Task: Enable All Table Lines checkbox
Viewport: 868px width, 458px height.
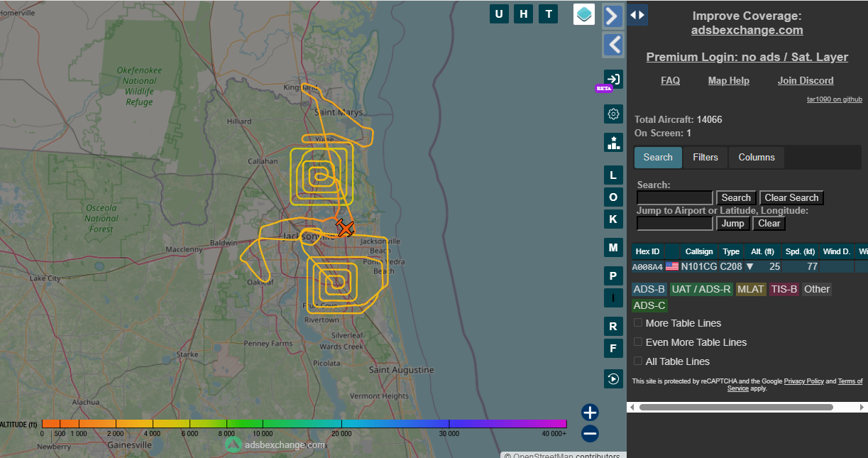Action: [x=638, y=361]
